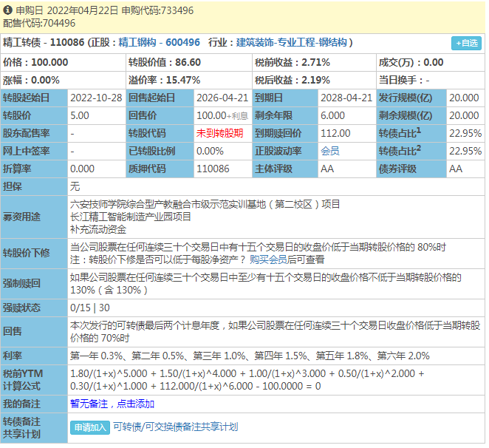
Task: Add bond to watchlist via +自选 button
Action: (x=466, y=43)
